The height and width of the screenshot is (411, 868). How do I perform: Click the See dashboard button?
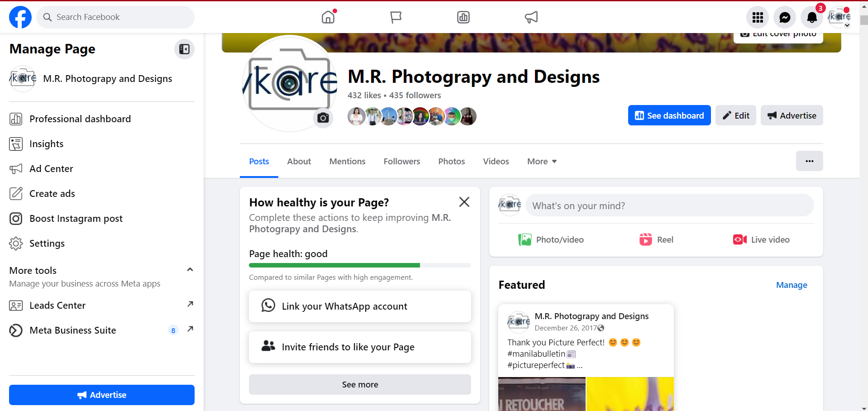tap(669, 115)
